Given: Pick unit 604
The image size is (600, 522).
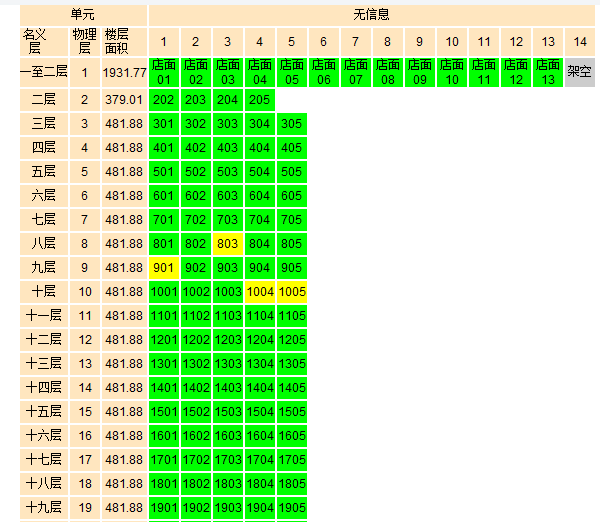Looking at the screenshot, I should click(x=260, y=196).
